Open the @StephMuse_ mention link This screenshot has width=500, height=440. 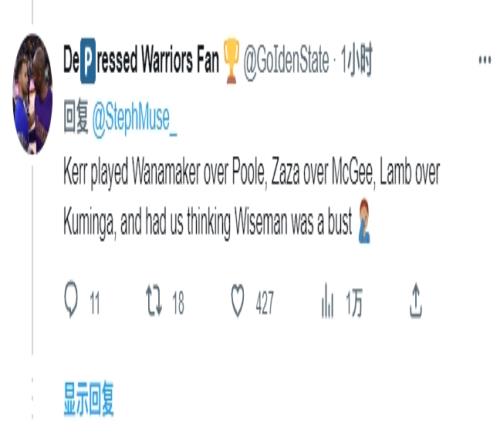[x=134, y=118]
